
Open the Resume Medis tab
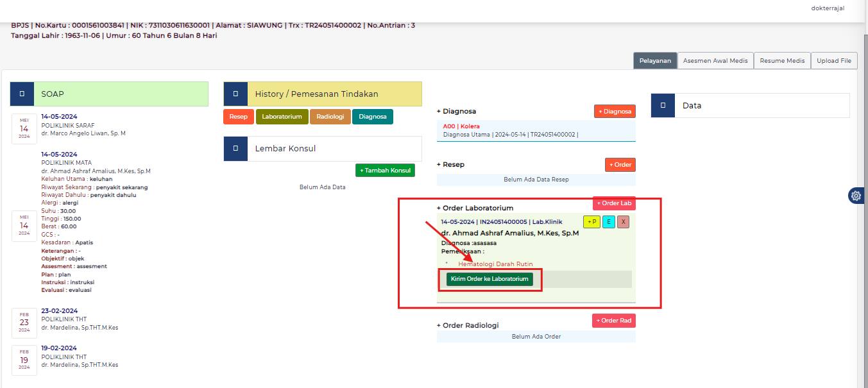781,61
